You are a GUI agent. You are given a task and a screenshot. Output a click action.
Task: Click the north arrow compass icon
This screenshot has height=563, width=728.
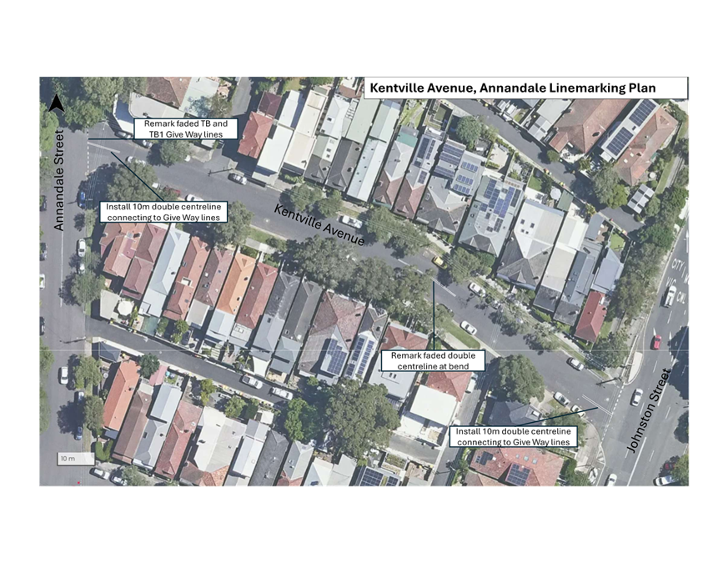pos(56,103)
